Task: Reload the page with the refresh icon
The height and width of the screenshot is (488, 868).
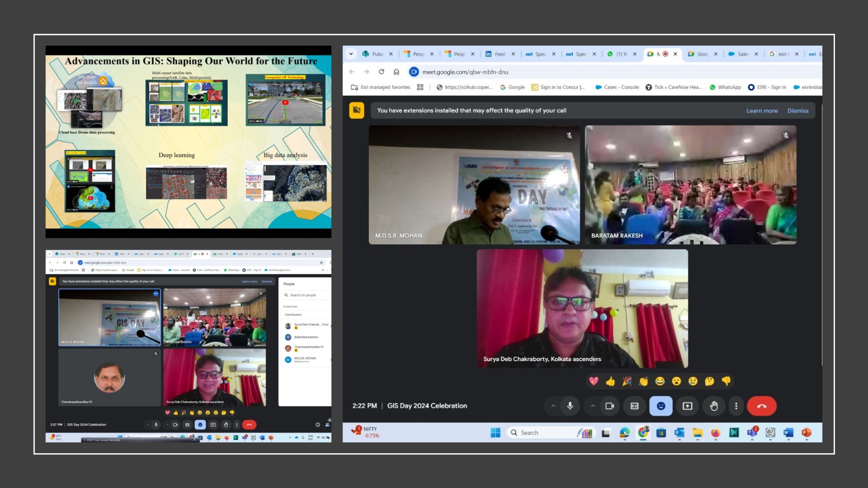Action: pos(381,72)
